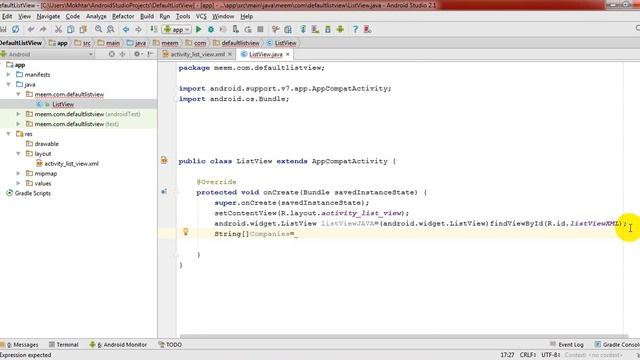The height and width of the screenshot is (360, 640).
Task: Open Project Structure icon in toolbar
Action: [x=288, y=29]
